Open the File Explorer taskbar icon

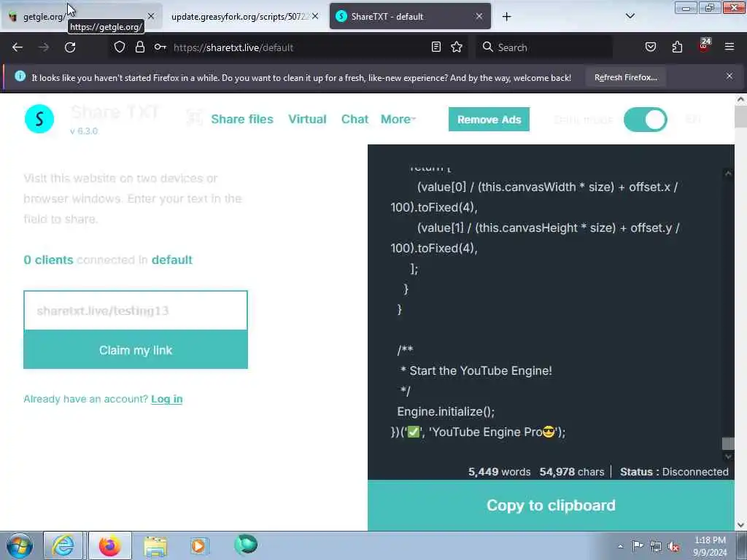point(155,545)
